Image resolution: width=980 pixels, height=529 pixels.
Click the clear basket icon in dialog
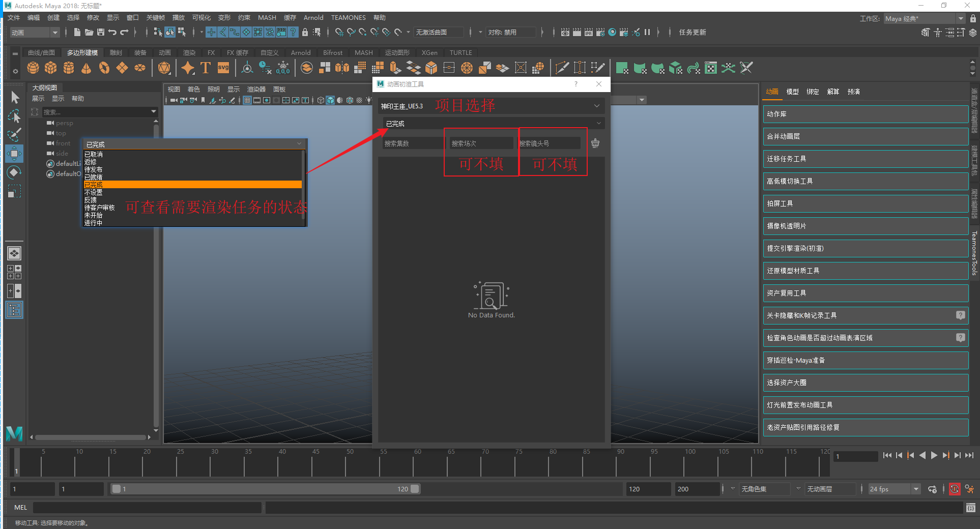[595, 143]
